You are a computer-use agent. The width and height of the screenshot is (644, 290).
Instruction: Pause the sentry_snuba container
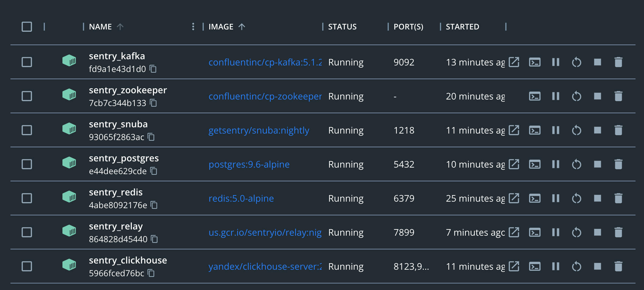coord(556,130)
